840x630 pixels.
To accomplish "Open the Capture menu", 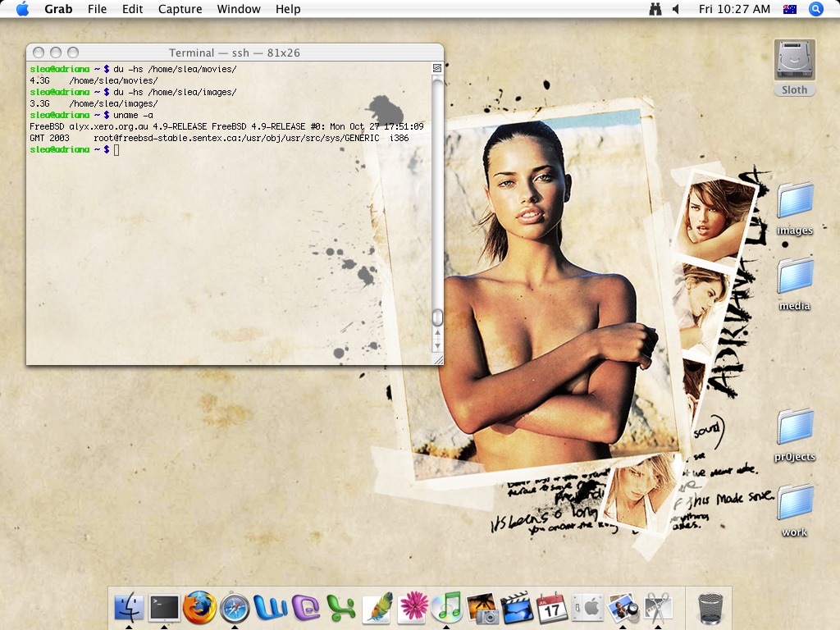I will [180, 9].
